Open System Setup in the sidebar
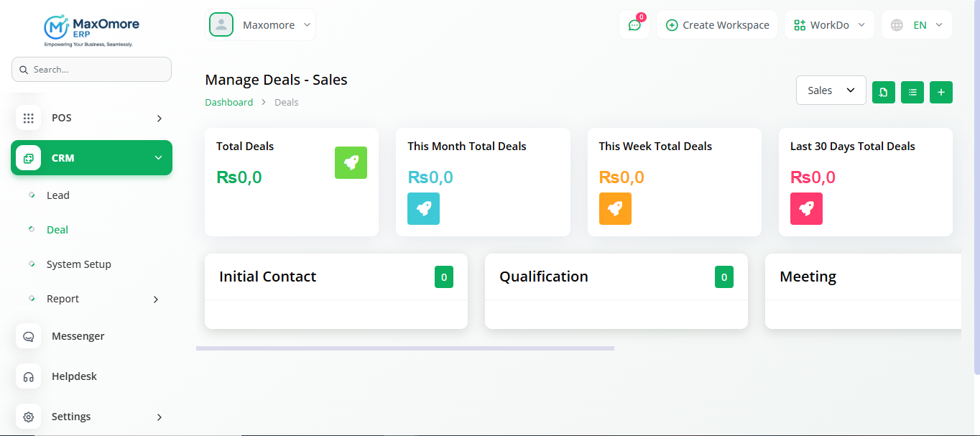This screenshot has height=436, width=980. point(79,264)
